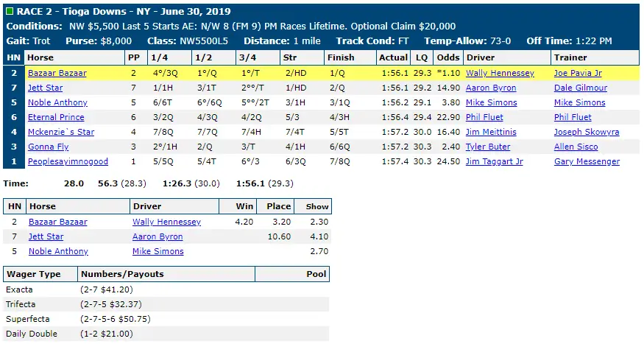
Task: Select driver Phil Fluet link
Action: (x=484, y=118)
